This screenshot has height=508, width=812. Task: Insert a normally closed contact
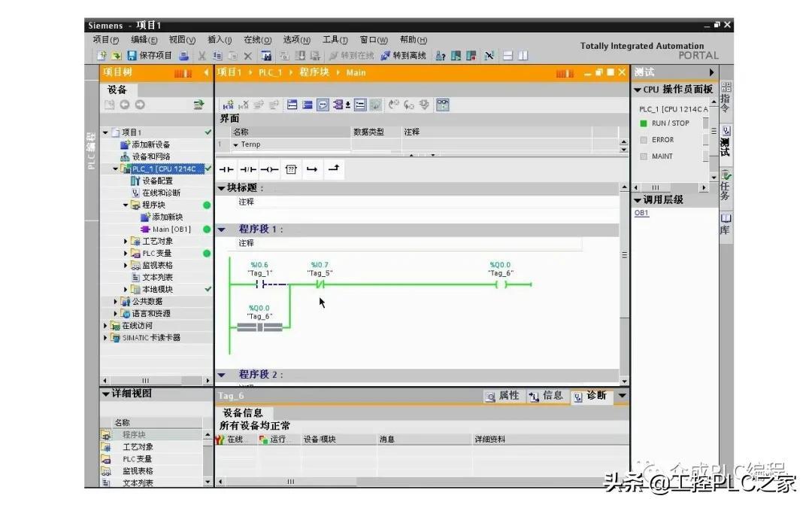(248, 169)
